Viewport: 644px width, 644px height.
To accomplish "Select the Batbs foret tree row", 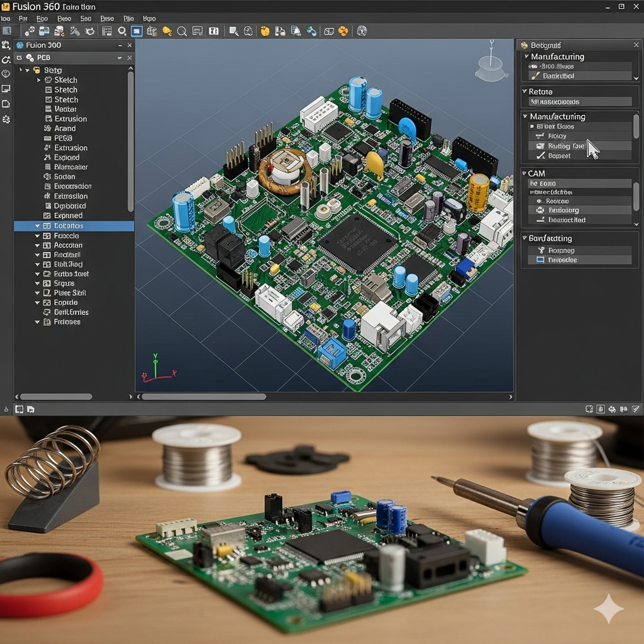I will pyautogui.click(x=74, y=274).
